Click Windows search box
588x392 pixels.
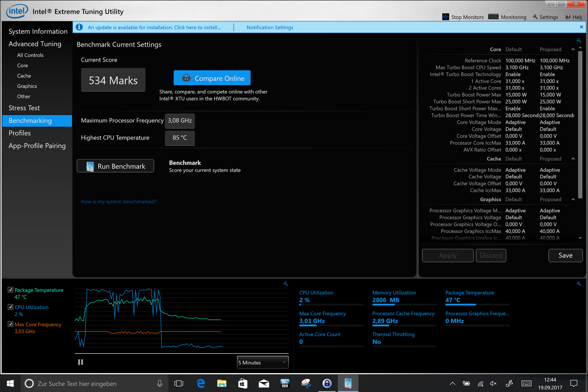[x=95, y=384]
